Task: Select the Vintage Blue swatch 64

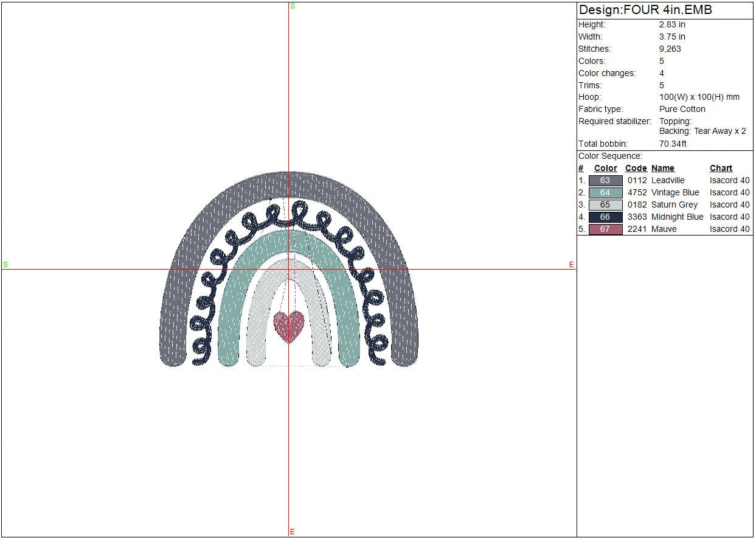Action: click(605, 193)
